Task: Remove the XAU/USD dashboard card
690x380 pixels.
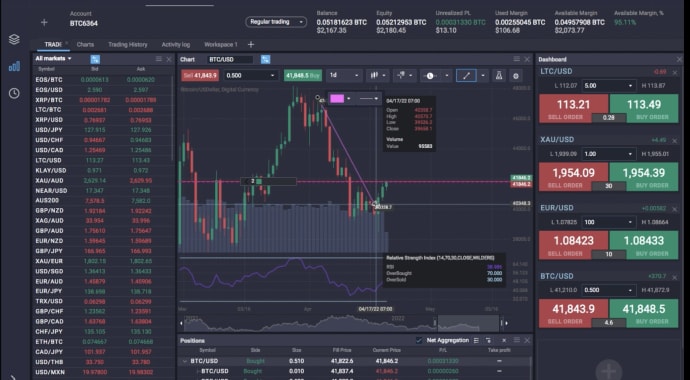Action: click(x=675, y=141)
